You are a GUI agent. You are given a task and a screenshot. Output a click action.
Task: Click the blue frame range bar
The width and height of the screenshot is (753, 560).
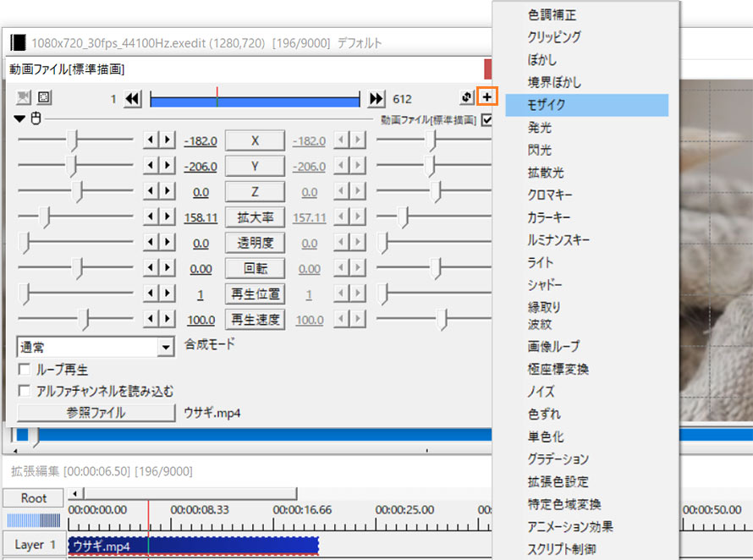[x=255, y=100]
